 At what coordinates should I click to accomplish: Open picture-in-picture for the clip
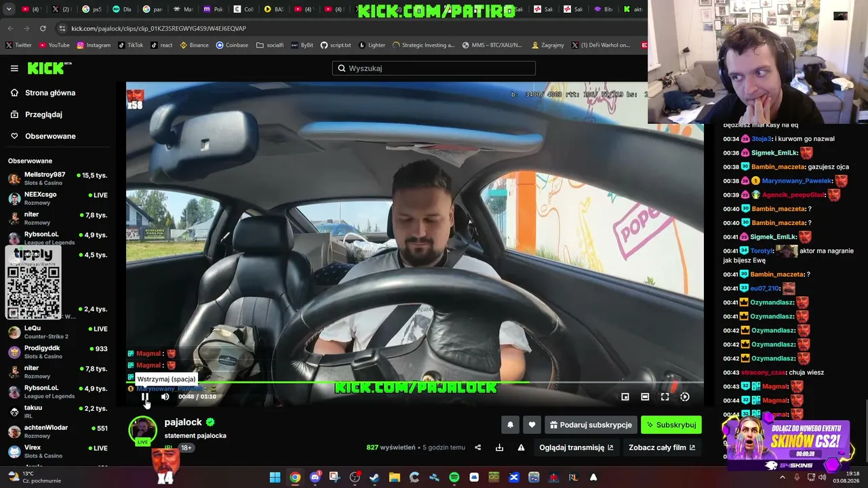tap(625, 397)
